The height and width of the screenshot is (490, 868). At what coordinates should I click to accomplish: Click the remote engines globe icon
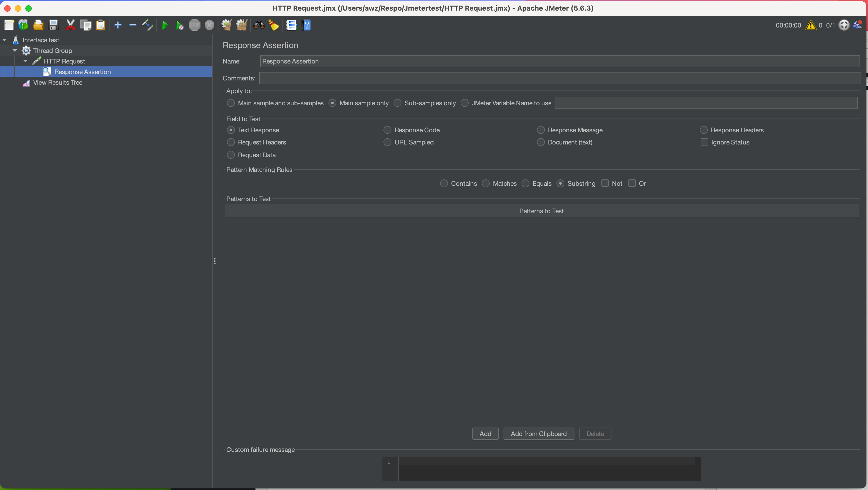(844, 25)
